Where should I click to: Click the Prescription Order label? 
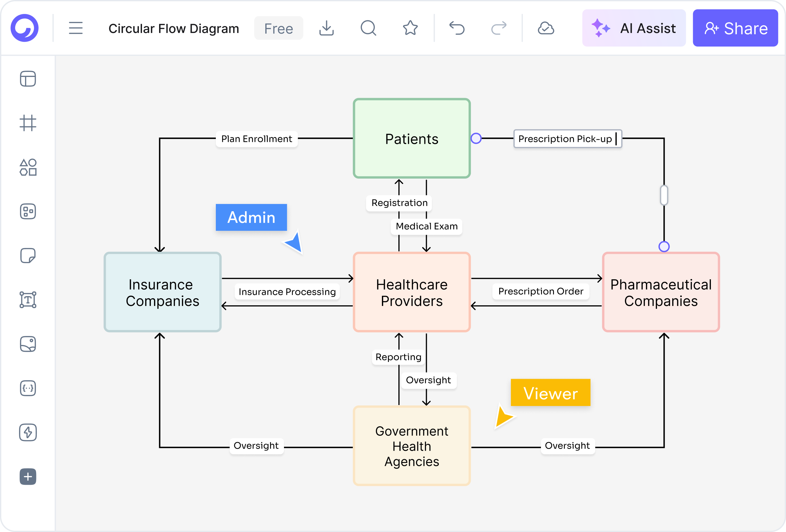coord(541,291)
